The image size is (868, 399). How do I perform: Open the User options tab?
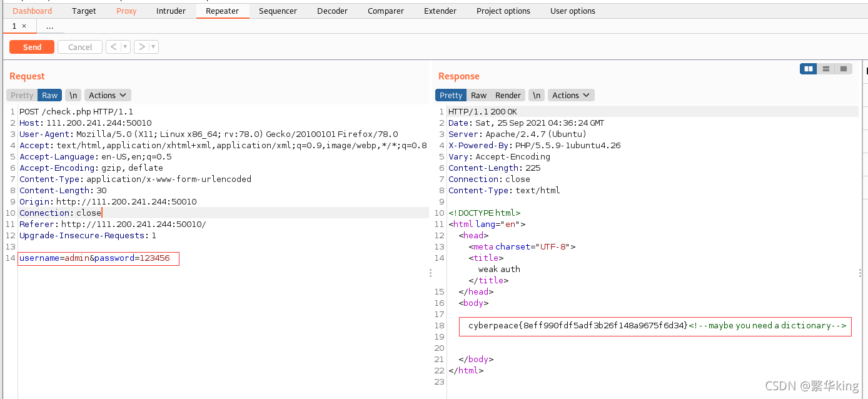[573, 11]
